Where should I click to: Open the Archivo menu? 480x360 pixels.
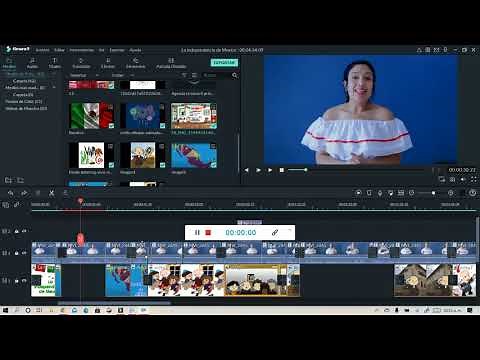(42, 50)
